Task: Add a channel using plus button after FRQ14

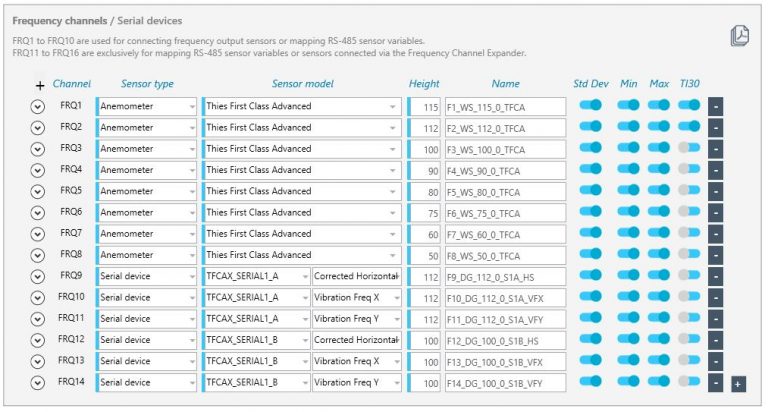Action: [738, 383]
